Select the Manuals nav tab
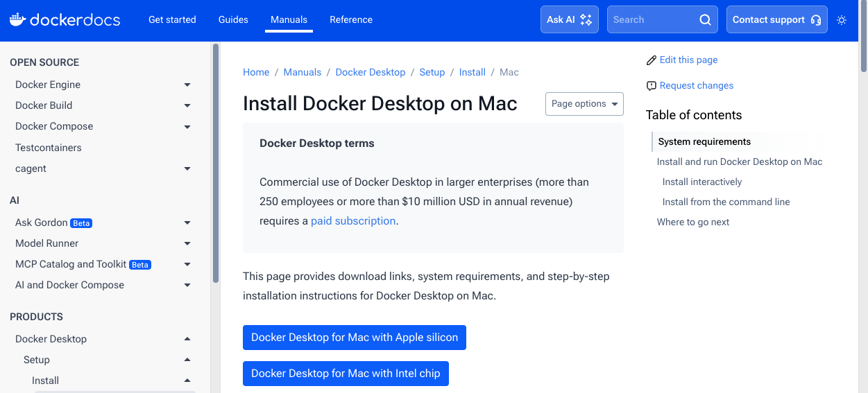This screenshot has height=393, width=868. 289,19
